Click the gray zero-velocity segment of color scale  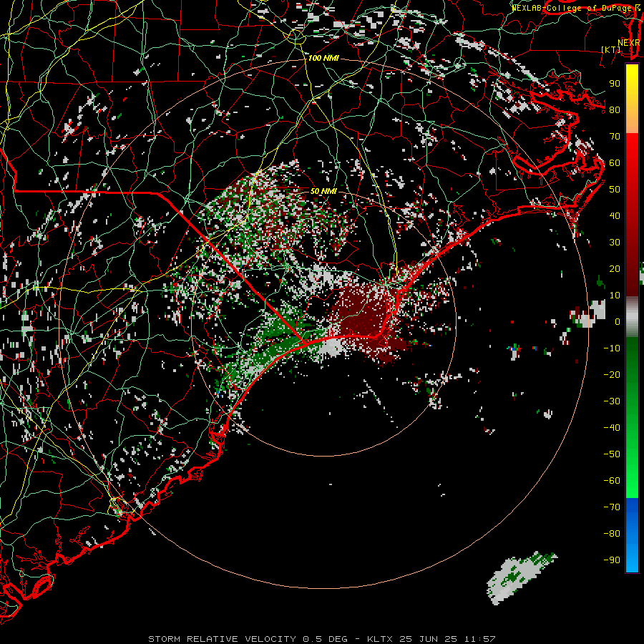click(632, 317)
